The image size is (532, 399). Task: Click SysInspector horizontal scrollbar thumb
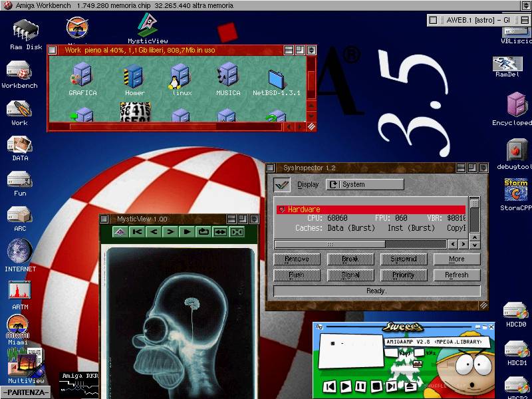[330, 244]
